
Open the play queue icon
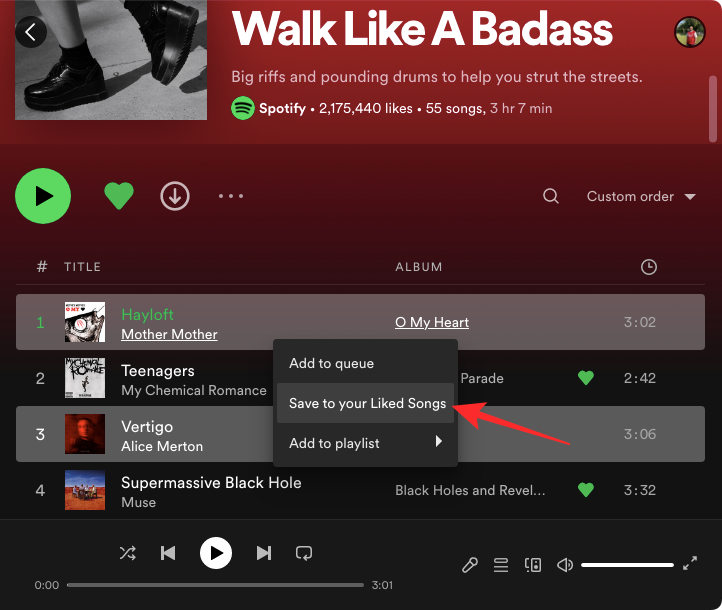(x=501, y=565)
